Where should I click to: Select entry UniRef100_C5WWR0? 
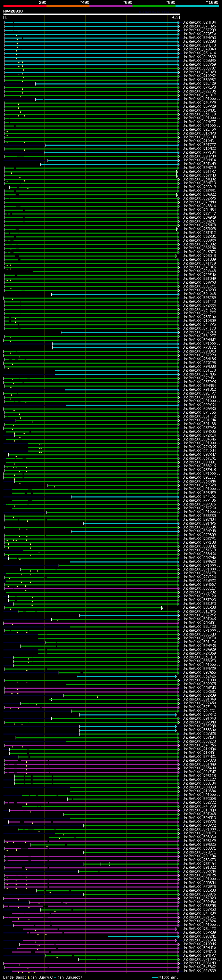(x=199, y=60)
